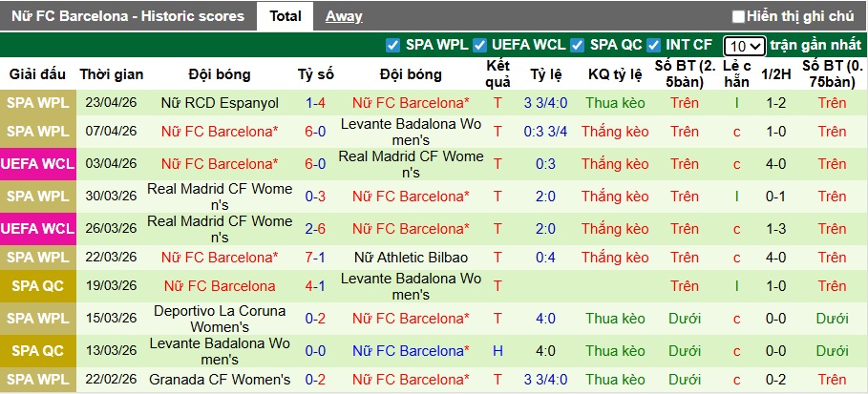
Task: Select the Granada CF Women's team link
Action: (220, 380)
